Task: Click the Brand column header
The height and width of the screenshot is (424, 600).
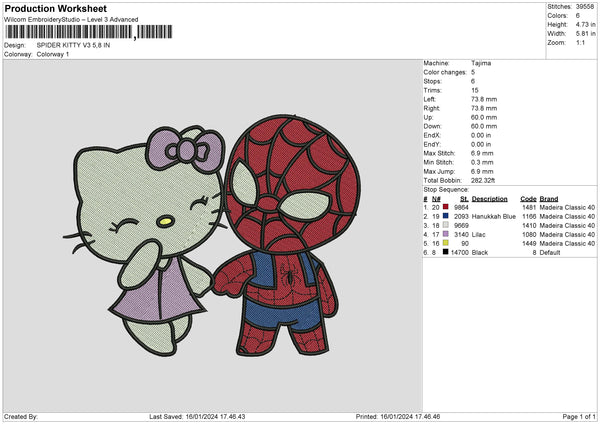Action: click(x=549, y=199)
